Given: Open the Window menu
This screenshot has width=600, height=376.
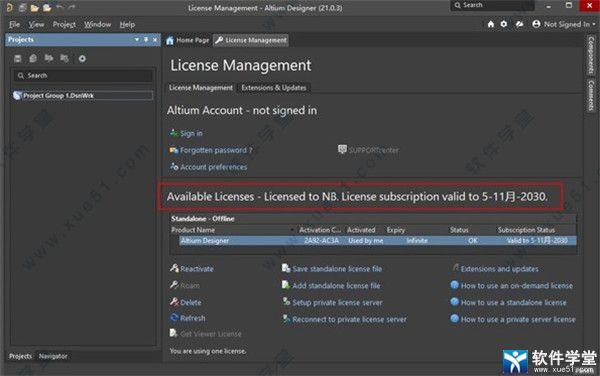Looking at the screenshot, I should pyautogui.click(x=97, y=24).
